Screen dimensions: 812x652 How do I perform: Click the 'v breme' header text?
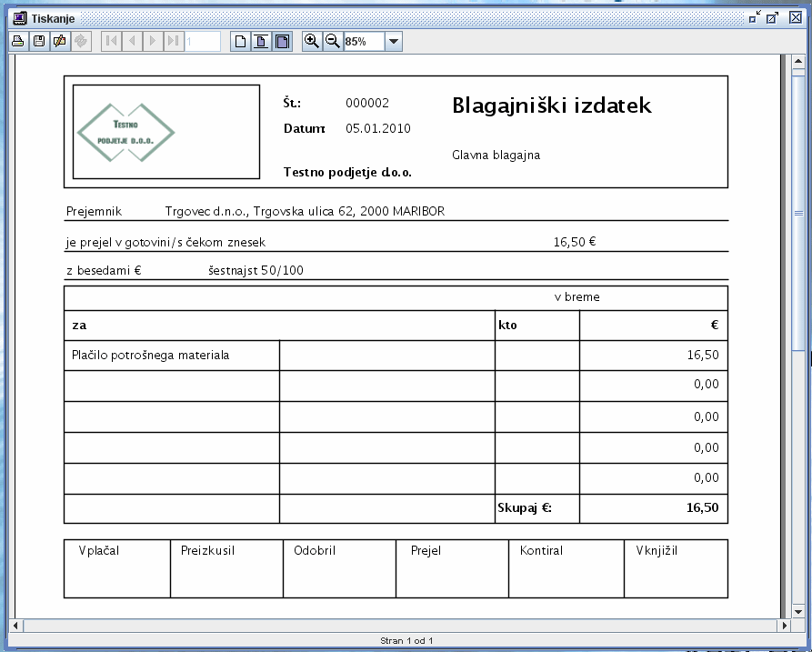[576, 297]
